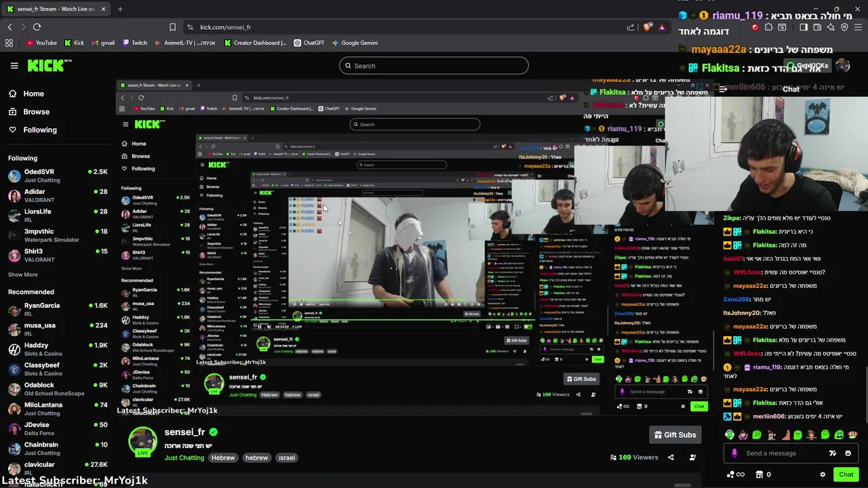The image size is (868, 488).
Task: Open the YouTube bookmark
Action: click(41, 43)
